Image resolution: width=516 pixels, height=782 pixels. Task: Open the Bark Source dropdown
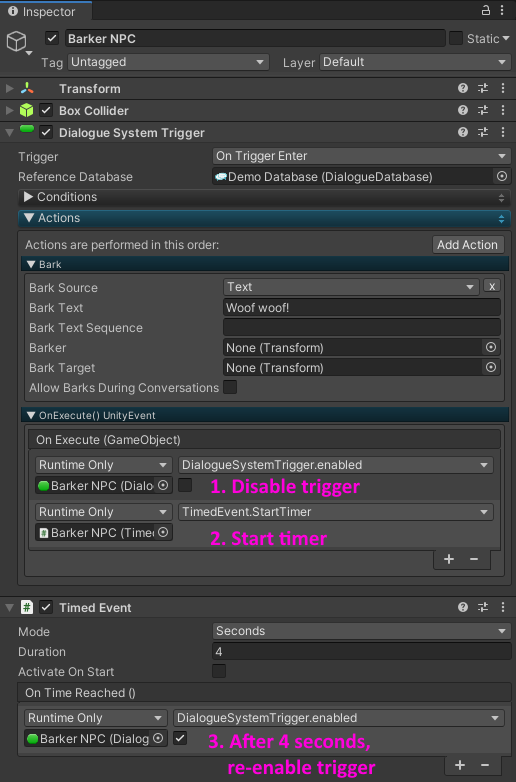(x=351, y=287)
